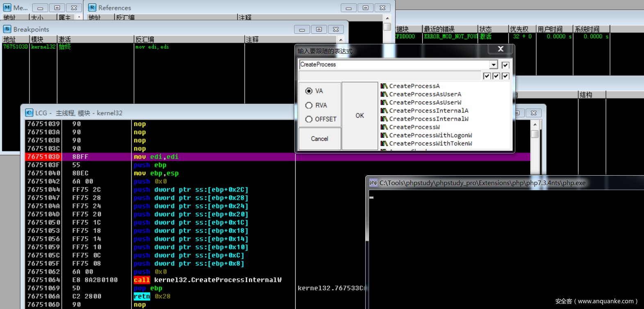Click the Breakpoints window 'B' icon

7,29
